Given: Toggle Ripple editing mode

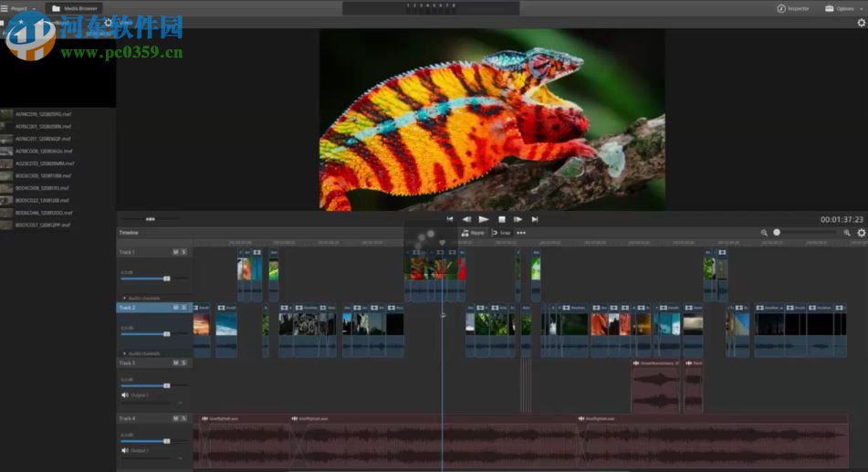Looking at the screenshot, I should 473,233.
